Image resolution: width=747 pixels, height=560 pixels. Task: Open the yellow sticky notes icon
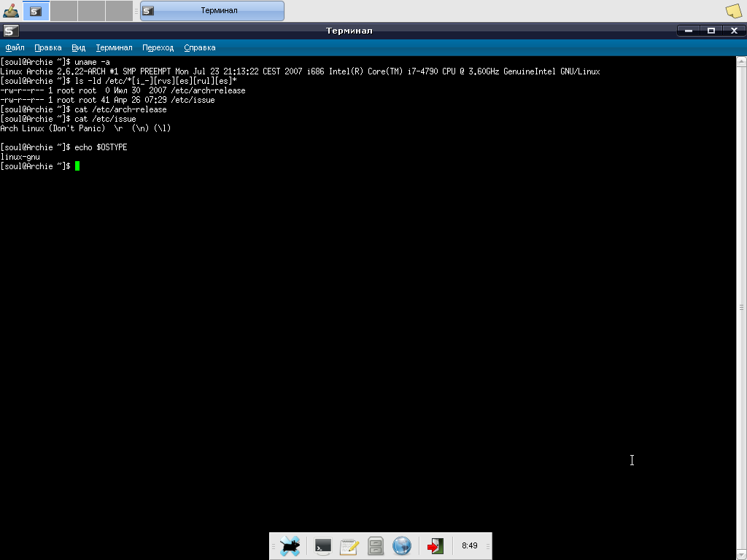(x=734, y=11)
